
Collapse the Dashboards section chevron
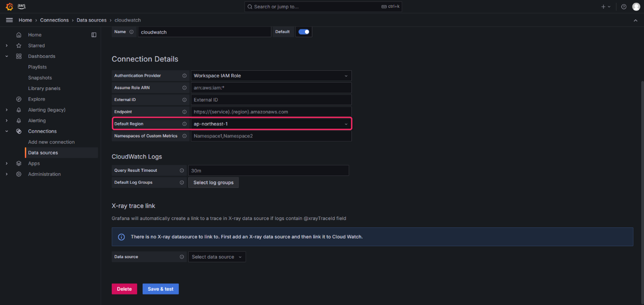6,56
